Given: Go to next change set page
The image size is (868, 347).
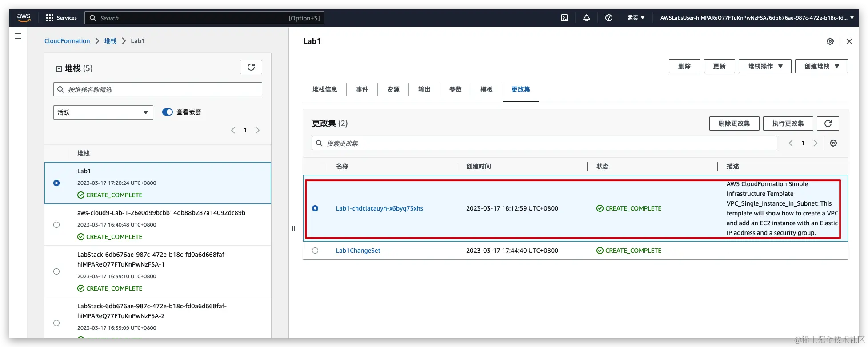Looking at the screenshot, I should pyautogui.click(x=816, y=143).
